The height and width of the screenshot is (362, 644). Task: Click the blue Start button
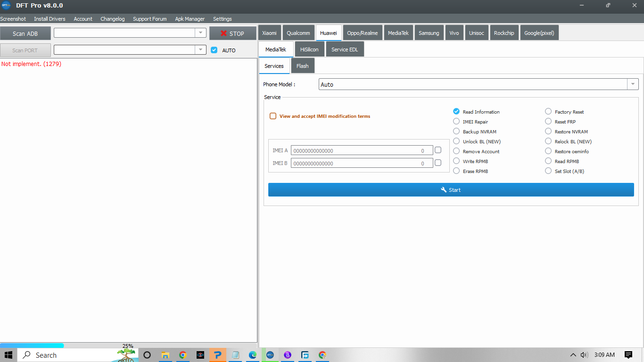pyautogui.click(x=451, y=189)
